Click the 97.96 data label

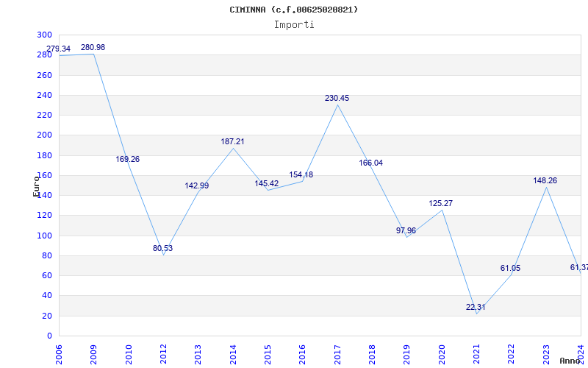(406, 230)
